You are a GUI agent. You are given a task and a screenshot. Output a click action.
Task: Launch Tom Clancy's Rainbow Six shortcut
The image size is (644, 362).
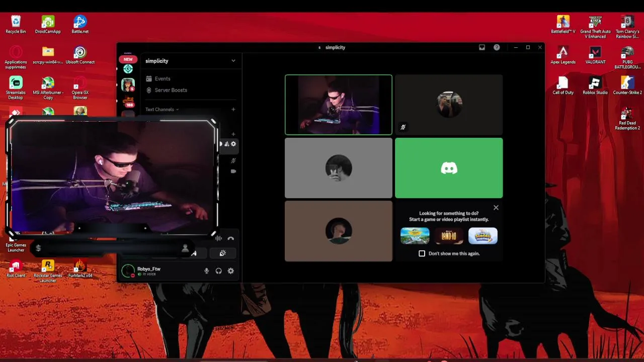(627, 27)
